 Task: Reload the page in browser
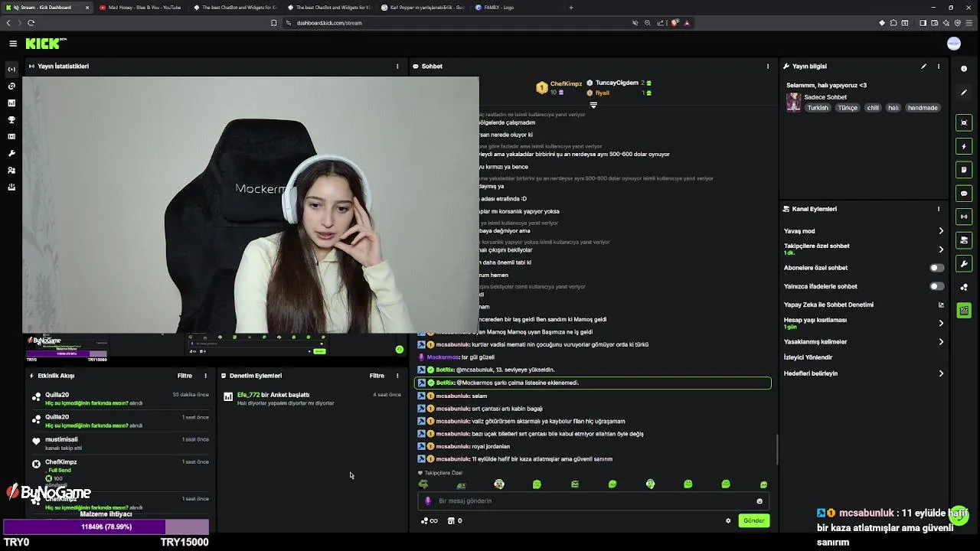pyautogui.click(x=31, y=23)
